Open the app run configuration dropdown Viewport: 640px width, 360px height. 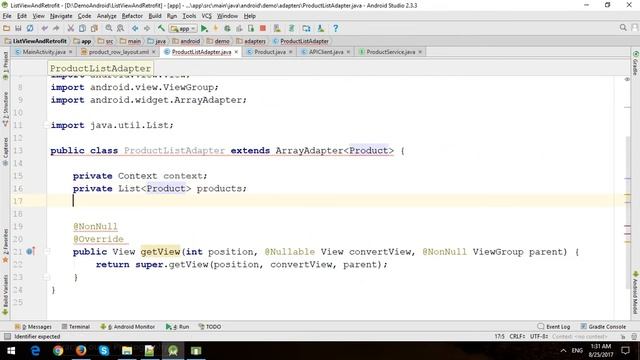(183, 29)
